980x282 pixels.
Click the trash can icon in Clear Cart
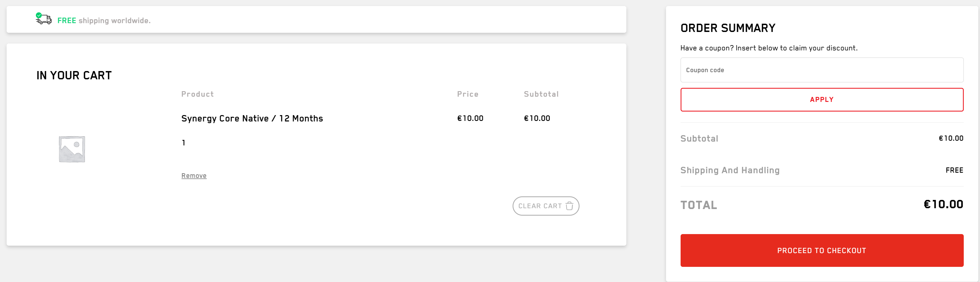coord(570,206)
